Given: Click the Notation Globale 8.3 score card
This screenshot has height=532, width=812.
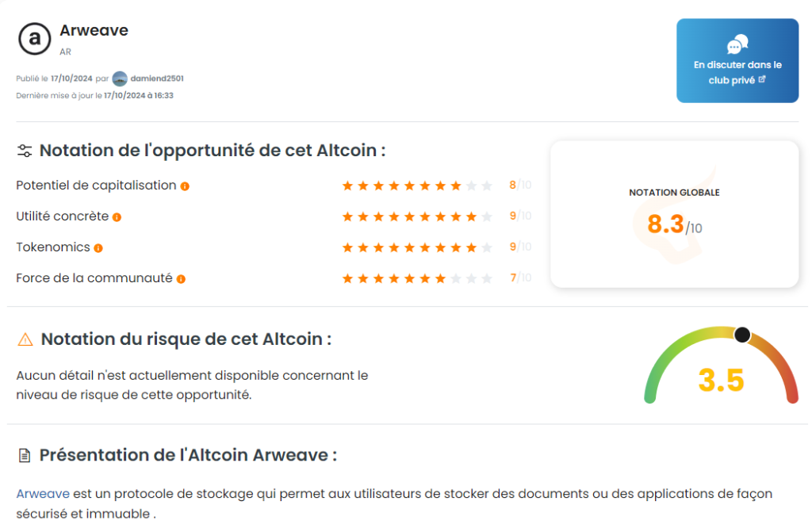Looking at the screenshot, I should pyautogui.click(x=674, y=214).
